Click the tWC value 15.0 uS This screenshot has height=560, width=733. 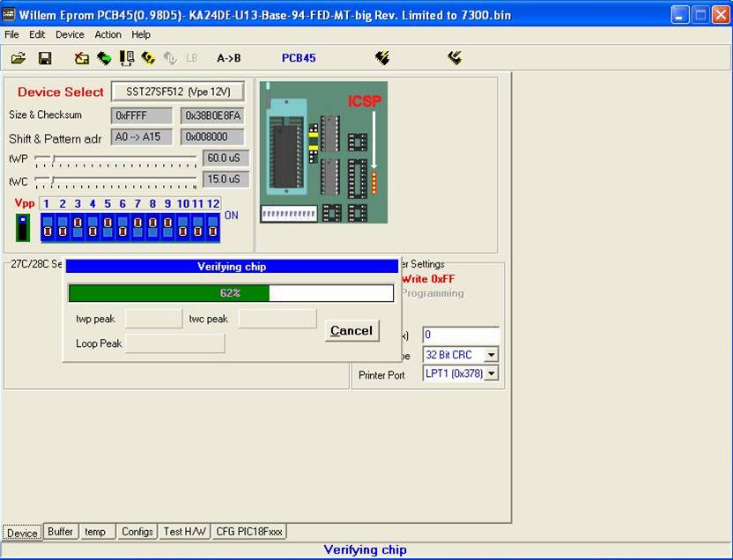click(226, 179)
